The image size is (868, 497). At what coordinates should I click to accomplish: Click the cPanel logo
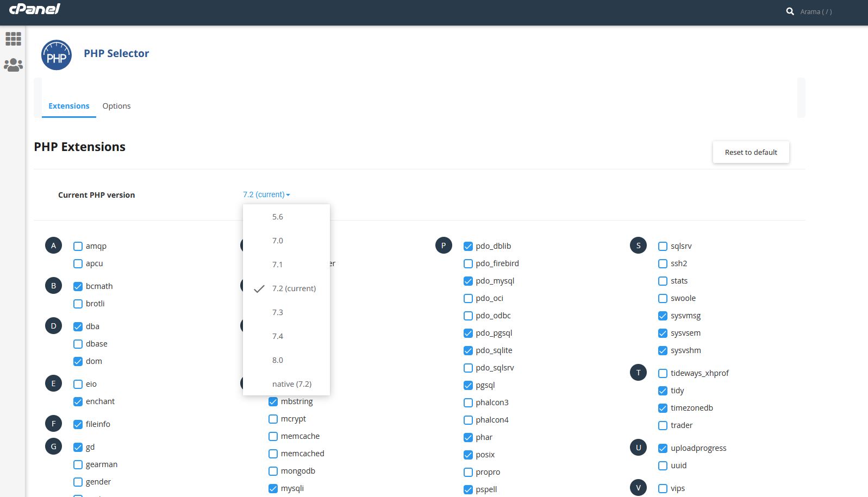tap(35, 9)
